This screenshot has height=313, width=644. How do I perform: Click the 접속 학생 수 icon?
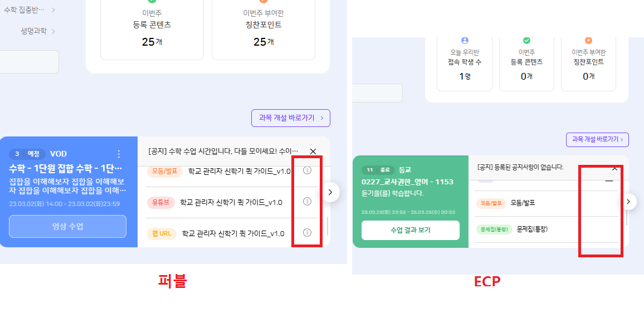coord(465,41)
